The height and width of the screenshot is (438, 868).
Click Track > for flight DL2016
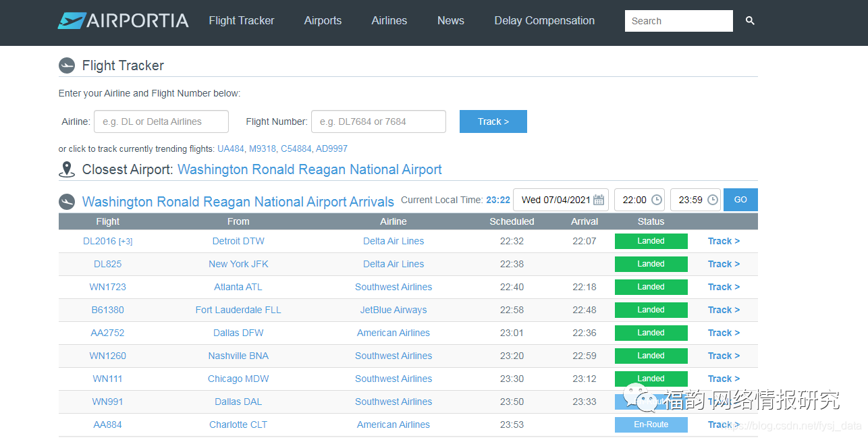(x=724, y=241)
